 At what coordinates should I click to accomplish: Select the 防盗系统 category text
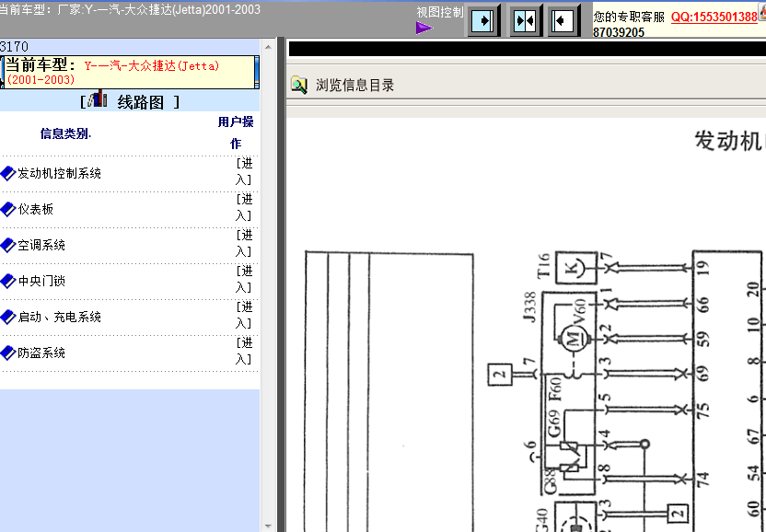point(41,353)
